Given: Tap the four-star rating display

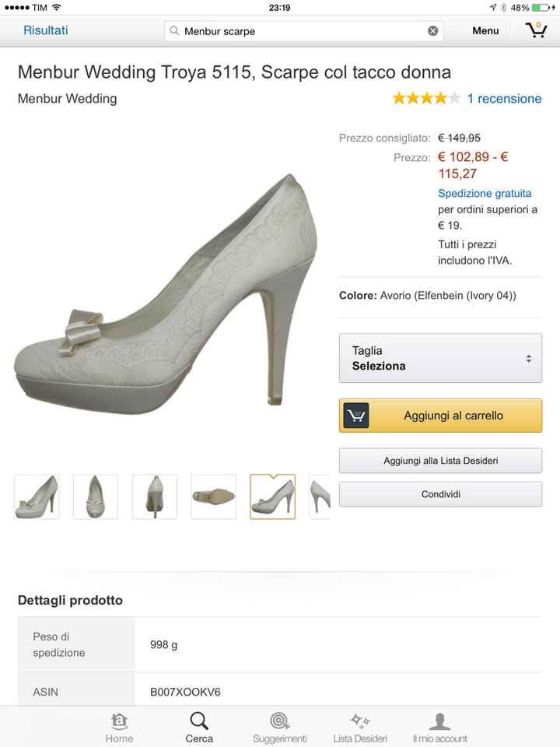Looking at the screenshot, I should pos(426,98).
